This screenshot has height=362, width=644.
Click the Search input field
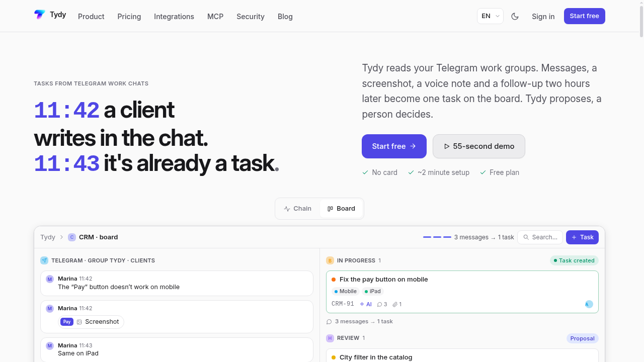(540, 237)
